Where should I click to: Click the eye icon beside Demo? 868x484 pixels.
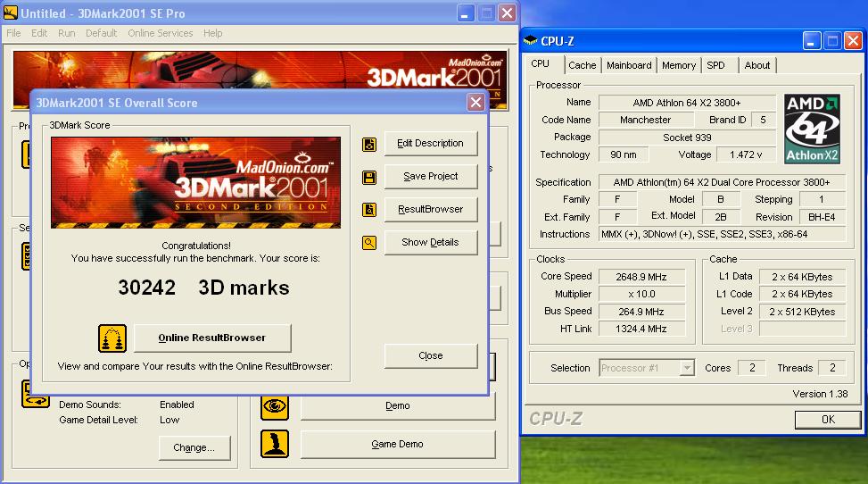click(275, 406)
